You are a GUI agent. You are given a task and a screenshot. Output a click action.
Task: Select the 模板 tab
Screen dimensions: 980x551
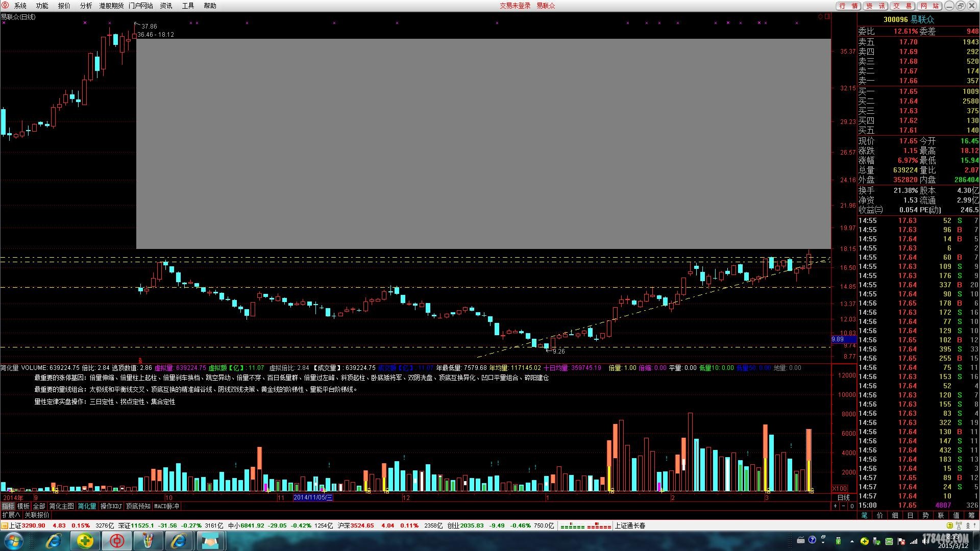point(23,506)
